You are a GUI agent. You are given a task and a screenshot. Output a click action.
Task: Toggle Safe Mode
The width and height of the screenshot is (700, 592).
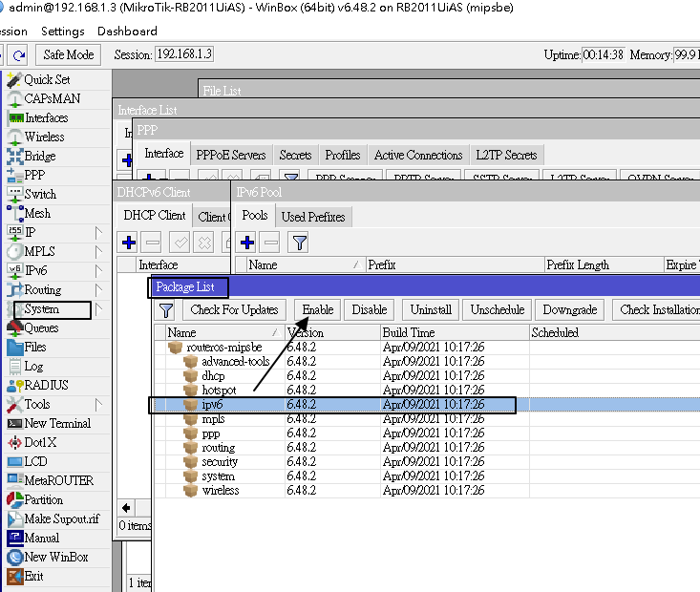click(69, 55)
